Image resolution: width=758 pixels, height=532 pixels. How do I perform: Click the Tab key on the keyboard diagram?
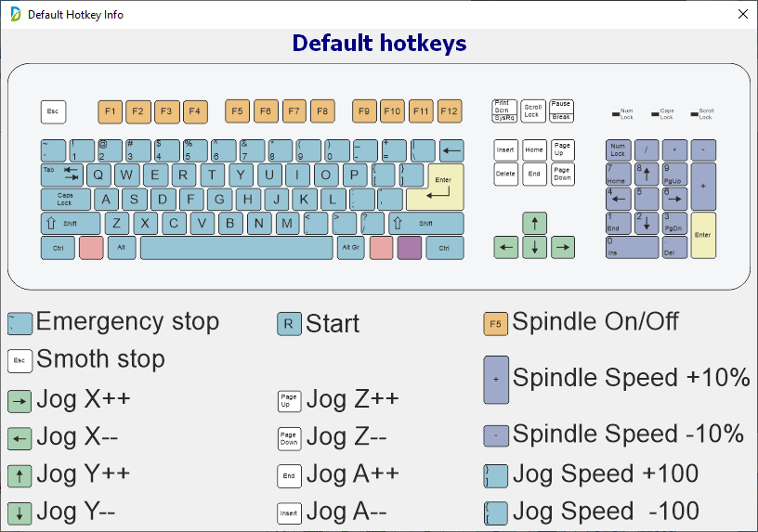coord(62,175)
